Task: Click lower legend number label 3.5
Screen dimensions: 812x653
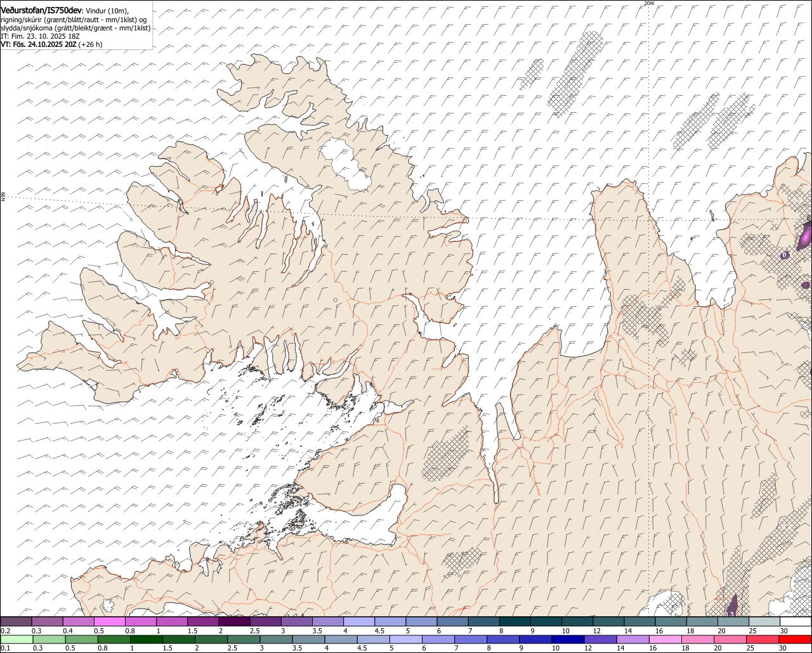Action: 298,648
